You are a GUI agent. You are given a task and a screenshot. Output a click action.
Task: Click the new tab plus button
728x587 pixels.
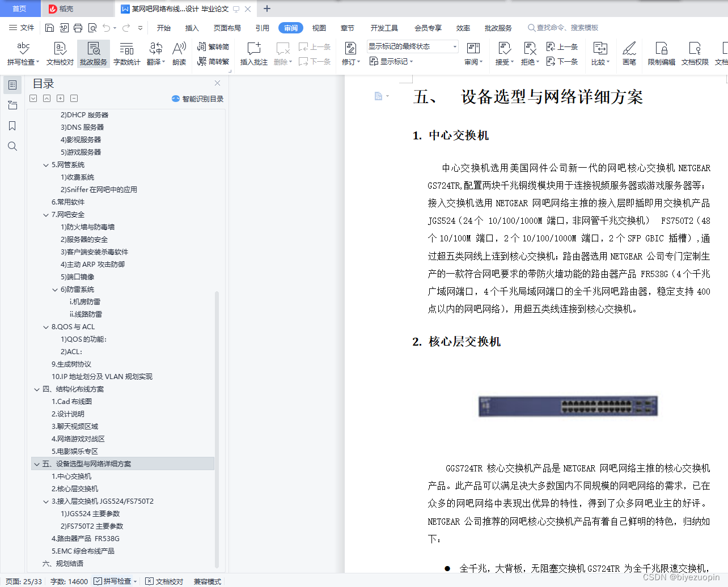(x=267, y=8)
